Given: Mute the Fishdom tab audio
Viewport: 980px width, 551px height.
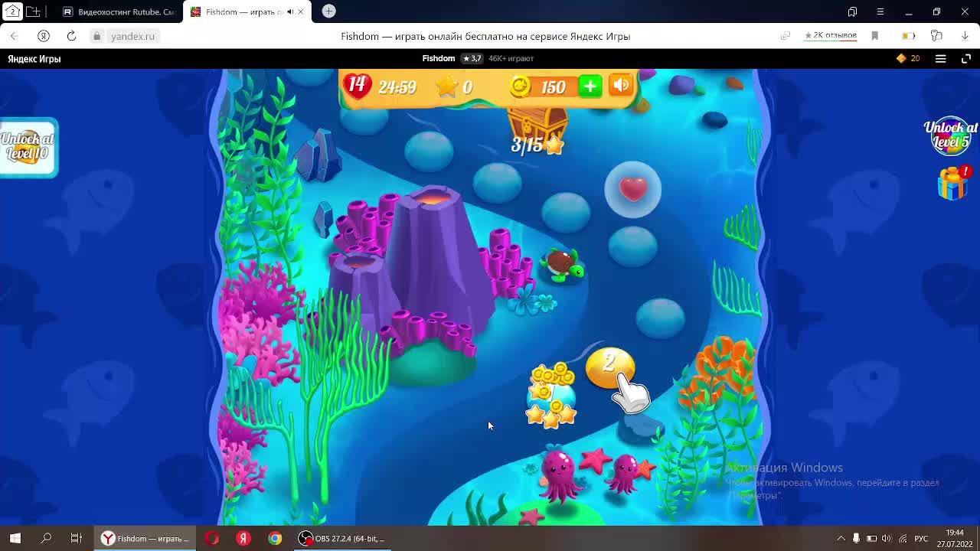Looking at the screenshot, I should [x=289, y=11].
